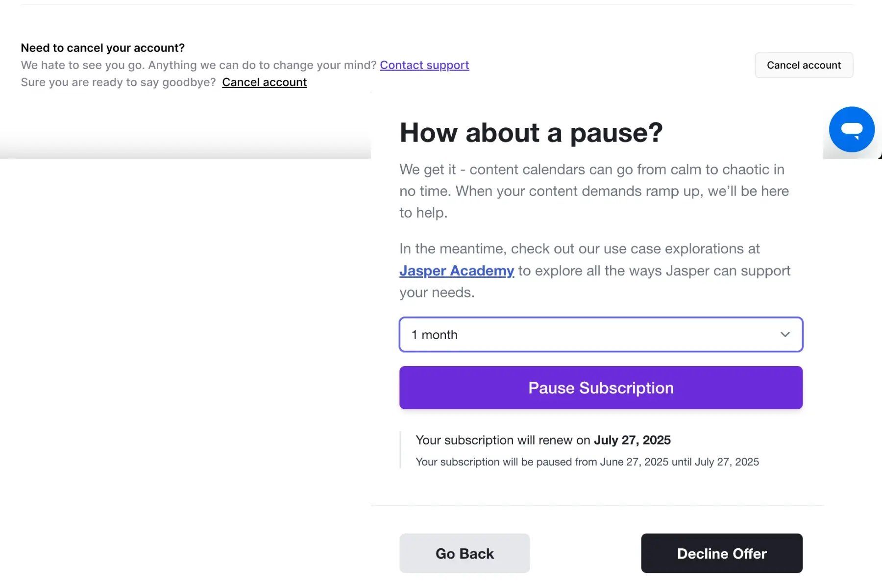This screenshot has width=882, height=588.
Task: Click inside the pause offer dialog
Action: pos(600,294)
